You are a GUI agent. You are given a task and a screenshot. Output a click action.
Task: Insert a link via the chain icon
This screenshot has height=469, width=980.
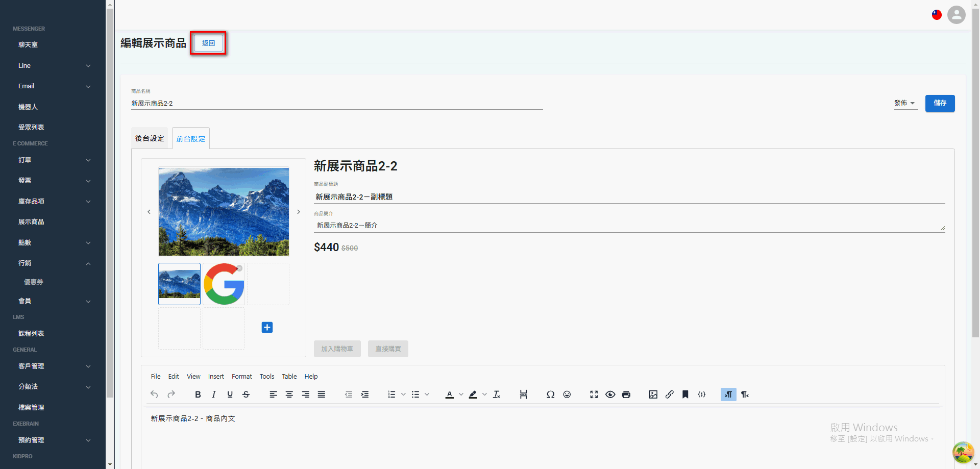[x=670, y=394]
